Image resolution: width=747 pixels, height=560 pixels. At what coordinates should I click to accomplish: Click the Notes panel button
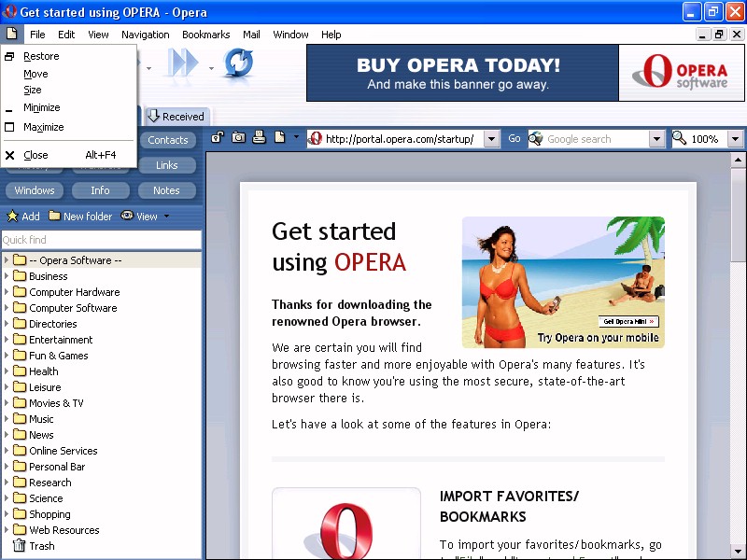(x=166, y=190)
